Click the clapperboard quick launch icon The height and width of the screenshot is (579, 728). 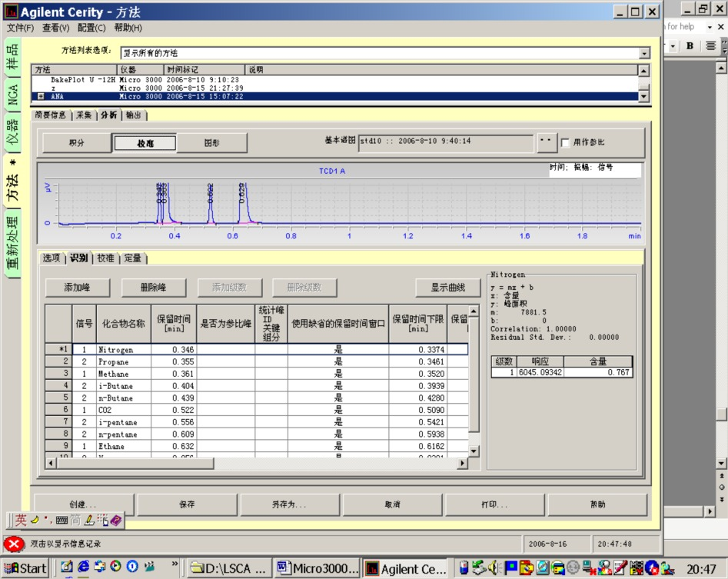coord(149,567)
